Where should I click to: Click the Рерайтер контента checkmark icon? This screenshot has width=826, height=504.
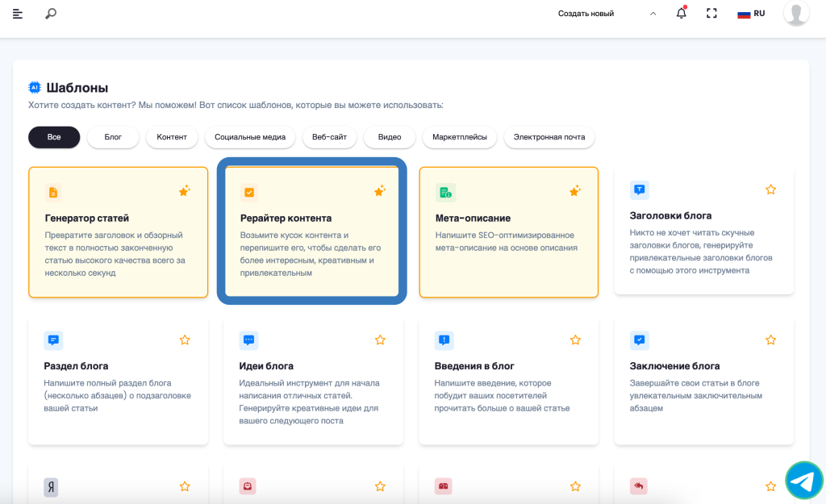pyautogui.click(x=249, y=193)
